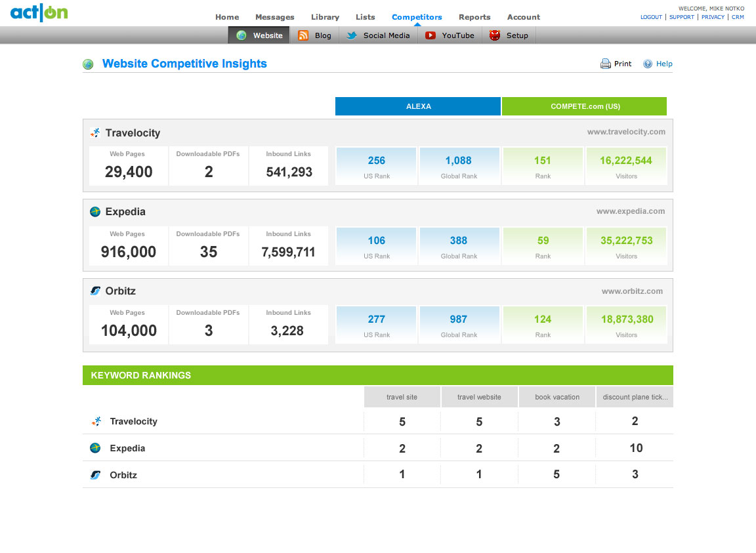Click the Help link text

click(664, 64)
